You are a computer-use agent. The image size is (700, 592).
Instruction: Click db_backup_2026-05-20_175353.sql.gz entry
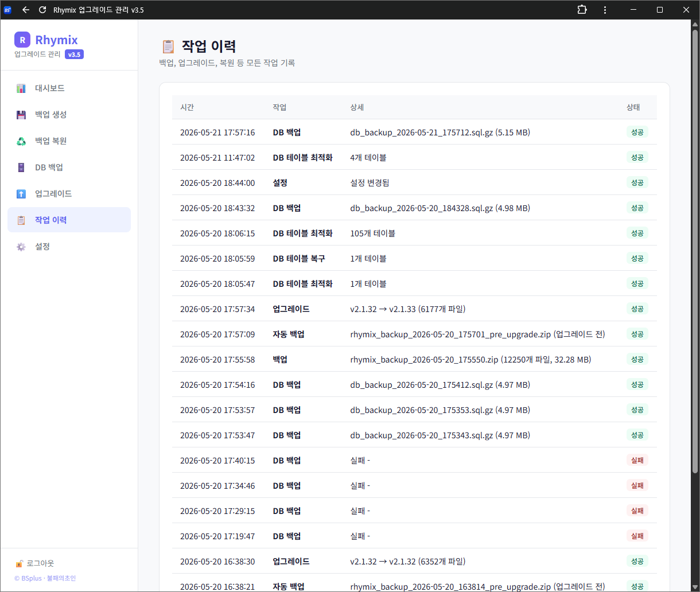click(440, 410)
